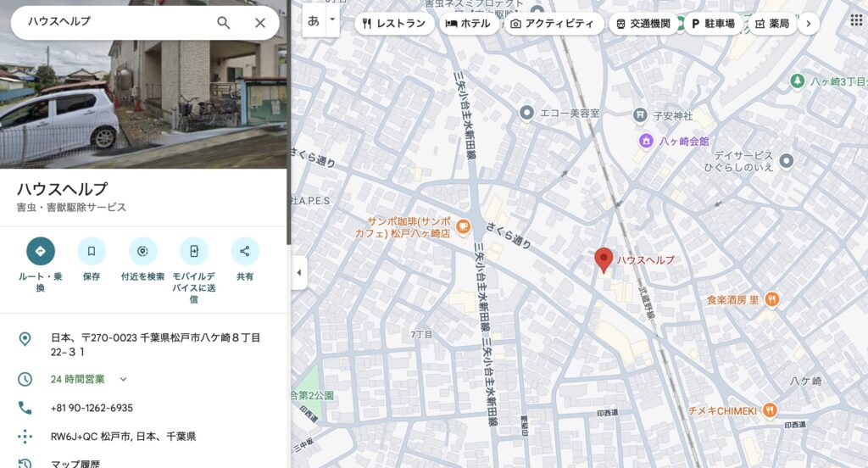Filter by 駐車場 chip
The width and height of the screenshot is (868, 468).
(x=714, y=24)
